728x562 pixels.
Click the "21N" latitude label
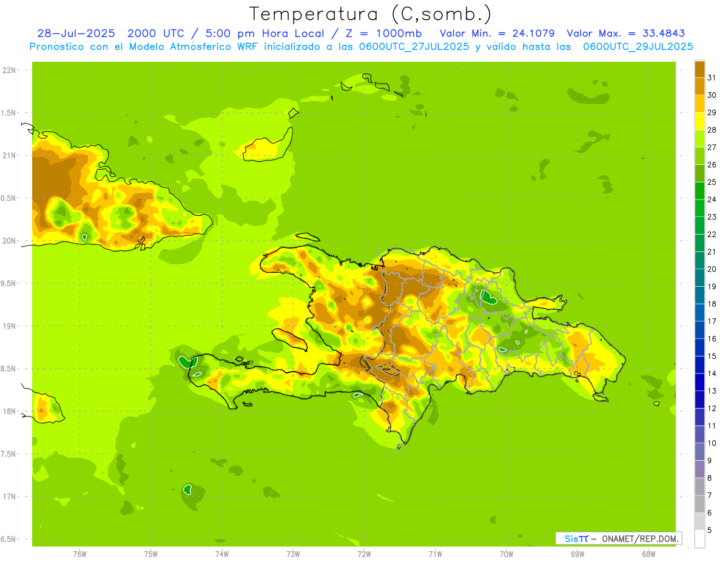(10, 156)
